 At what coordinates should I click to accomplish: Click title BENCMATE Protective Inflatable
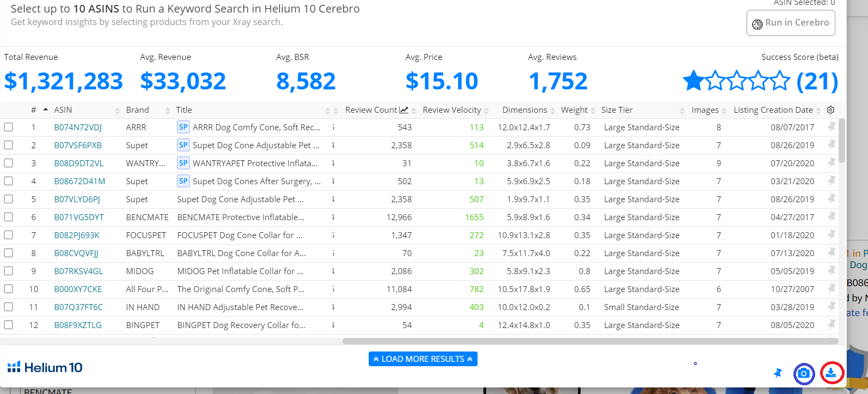click(241, 217)
